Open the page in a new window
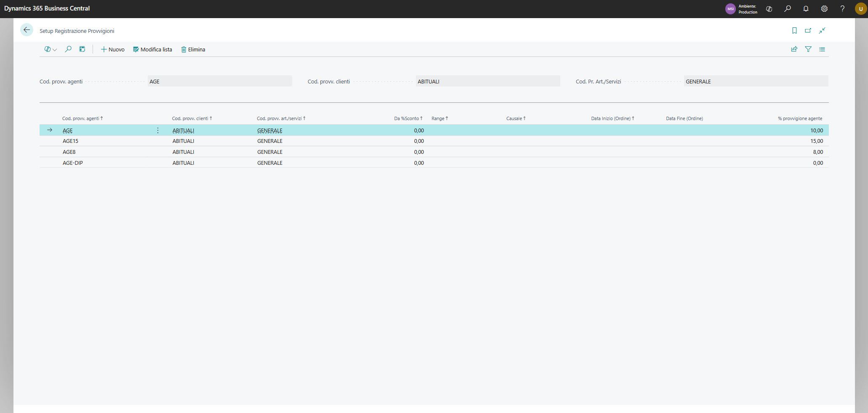Viewport: 868px width, 413px height. [x=808, y=30]
